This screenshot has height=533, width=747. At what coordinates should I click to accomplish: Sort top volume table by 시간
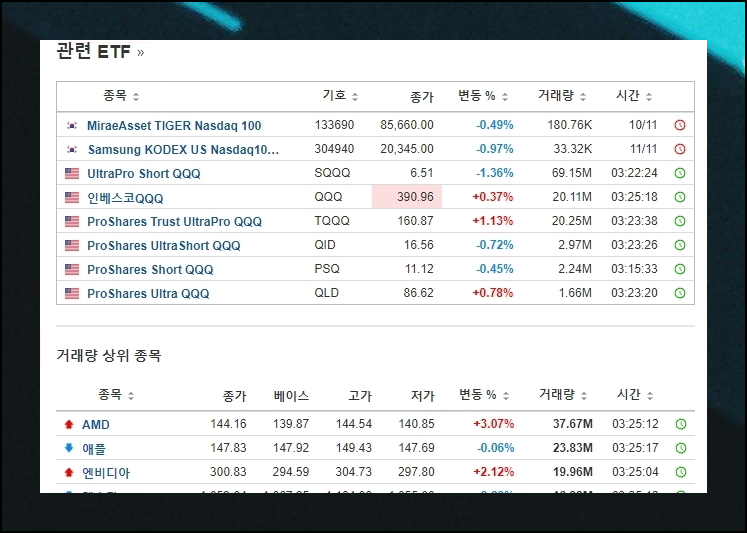635,395
